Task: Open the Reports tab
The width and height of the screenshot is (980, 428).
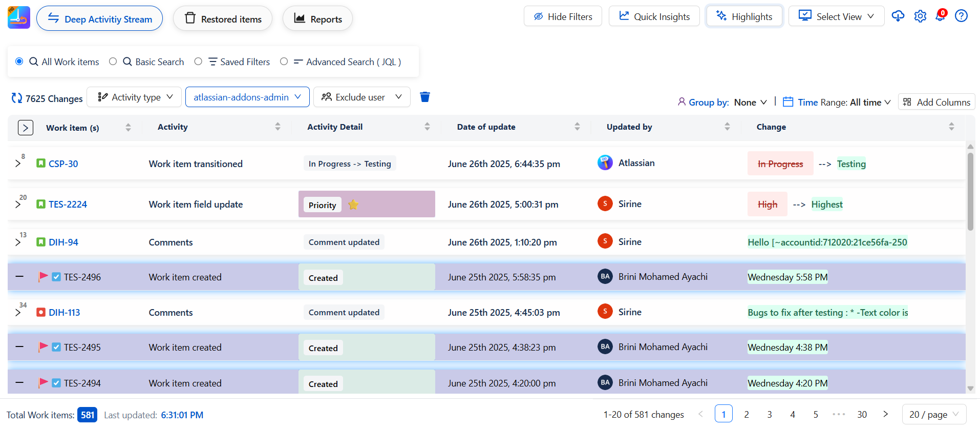Action: click(317, 19)
